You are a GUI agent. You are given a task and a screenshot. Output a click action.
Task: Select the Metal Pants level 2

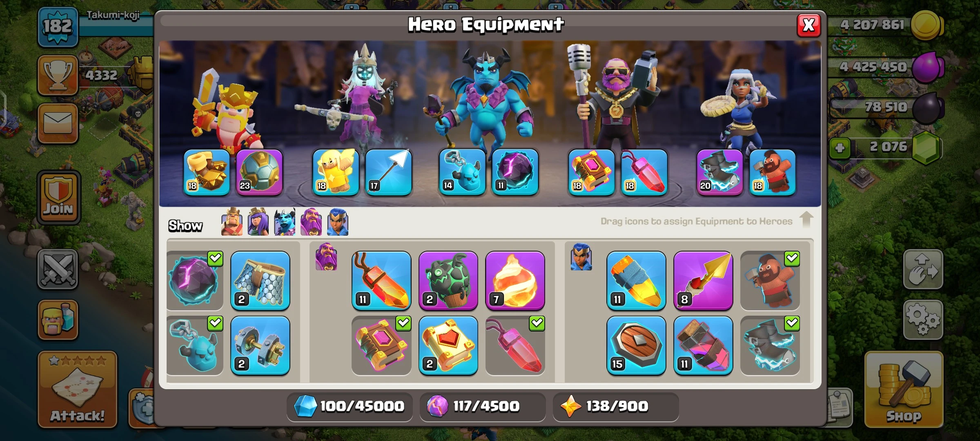pyautogui.click(x=260, y=281)
